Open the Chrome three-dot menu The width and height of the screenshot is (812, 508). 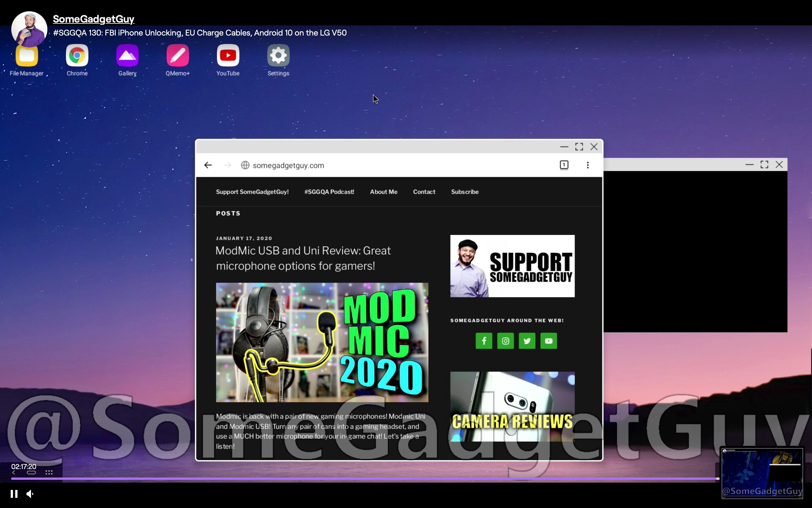point(588,165)
